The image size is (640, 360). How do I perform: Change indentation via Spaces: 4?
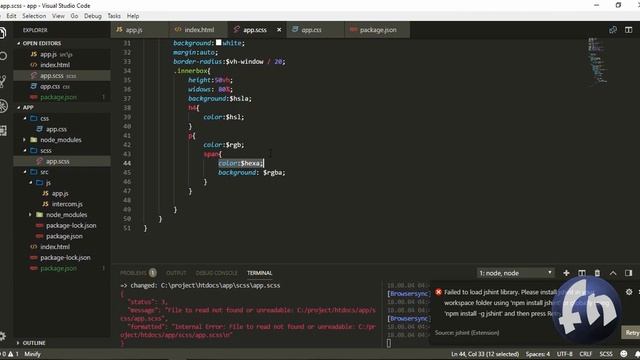click(538, 354)
